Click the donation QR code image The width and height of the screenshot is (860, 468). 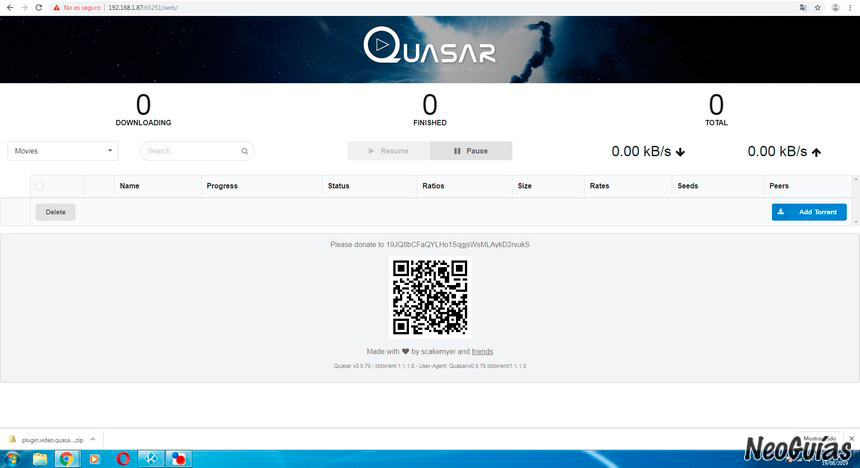(430, 297)
